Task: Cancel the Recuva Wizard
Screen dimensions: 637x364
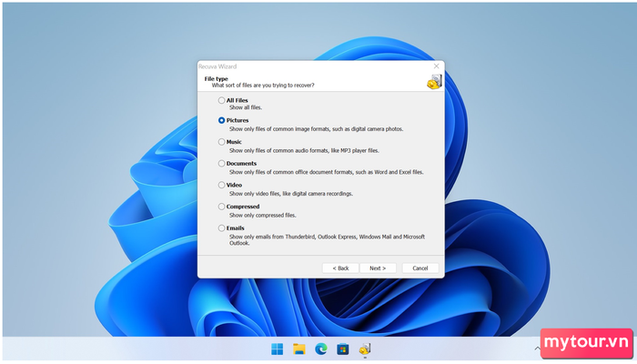Action: coord(420,268)
